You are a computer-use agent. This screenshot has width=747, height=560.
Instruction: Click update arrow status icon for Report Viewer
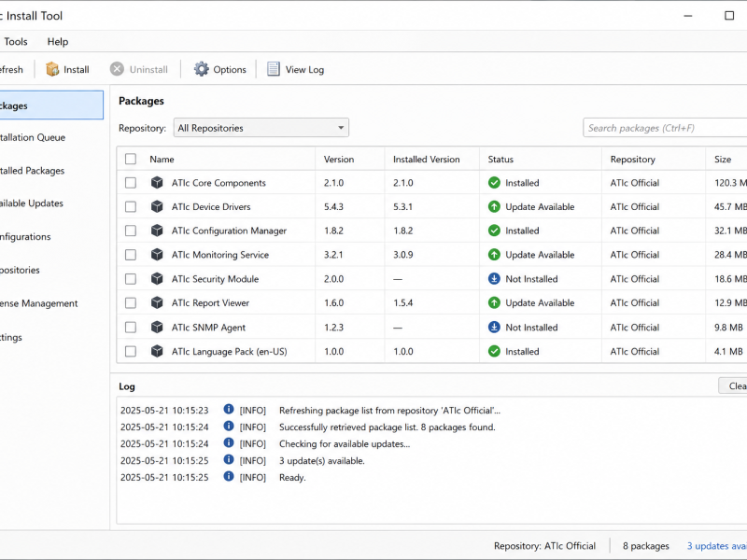(494, 302)
